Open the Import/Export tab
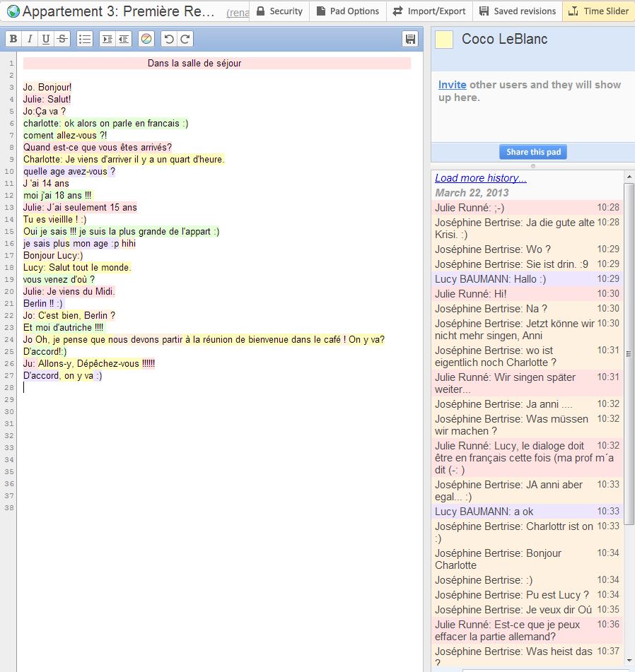This screenshot has height=672, width=635. click(429, 11)
